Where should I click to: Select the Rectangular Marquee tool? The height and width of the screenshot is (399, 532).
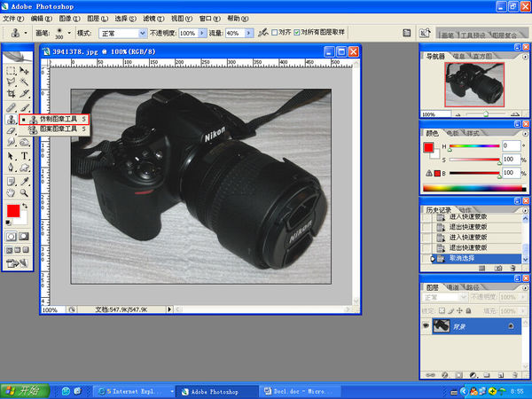click(x=11, y=71)
